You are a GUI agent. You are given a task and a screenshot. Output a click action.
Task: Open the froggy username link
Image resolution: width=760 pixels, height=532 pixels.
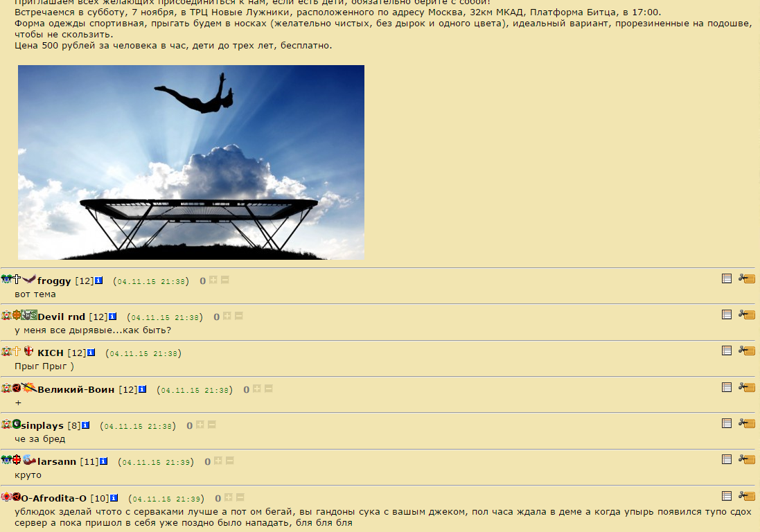click(x=54, y=281)
